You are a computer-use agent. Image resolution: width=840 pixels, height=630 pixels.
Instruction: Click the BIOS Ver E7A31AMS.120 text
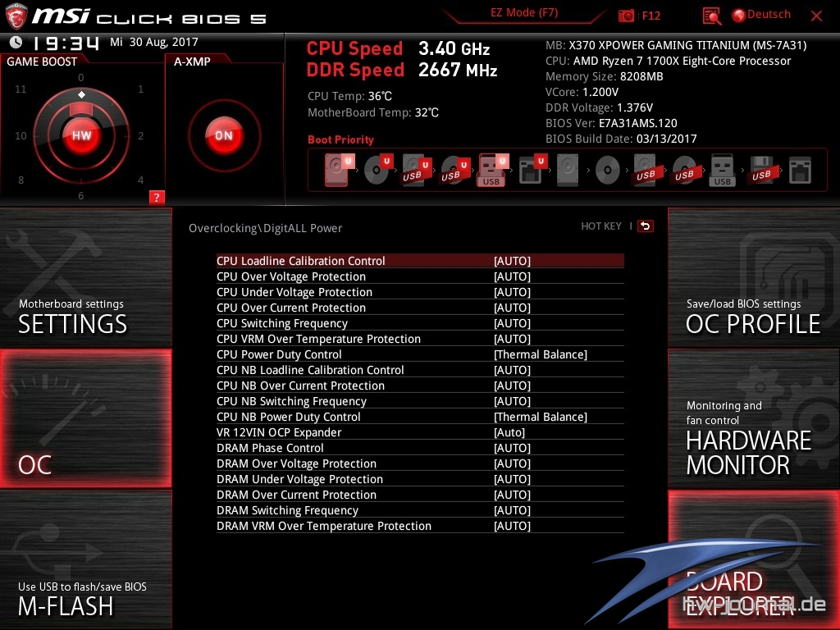(x=611, y=123)
